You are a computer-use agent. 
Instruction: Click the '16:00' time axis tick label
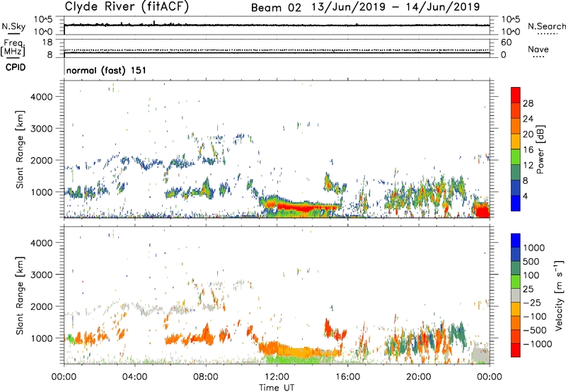coord(347,377)
